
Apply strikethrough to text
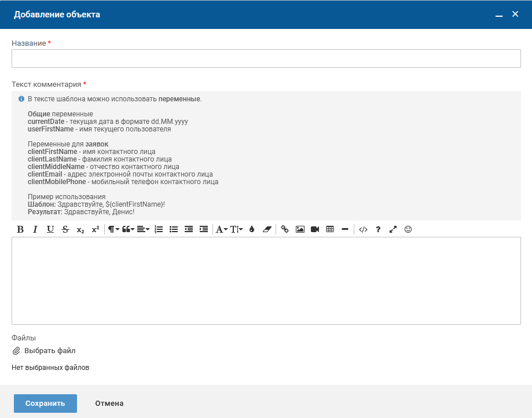coord(65,229)
